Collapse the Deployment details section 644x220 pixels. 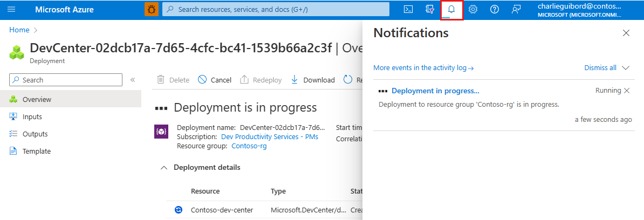point(164,168)
